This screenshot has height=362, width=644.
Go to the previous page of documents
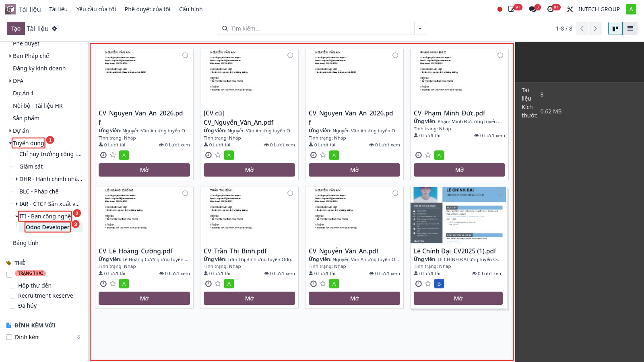[582, 29]
